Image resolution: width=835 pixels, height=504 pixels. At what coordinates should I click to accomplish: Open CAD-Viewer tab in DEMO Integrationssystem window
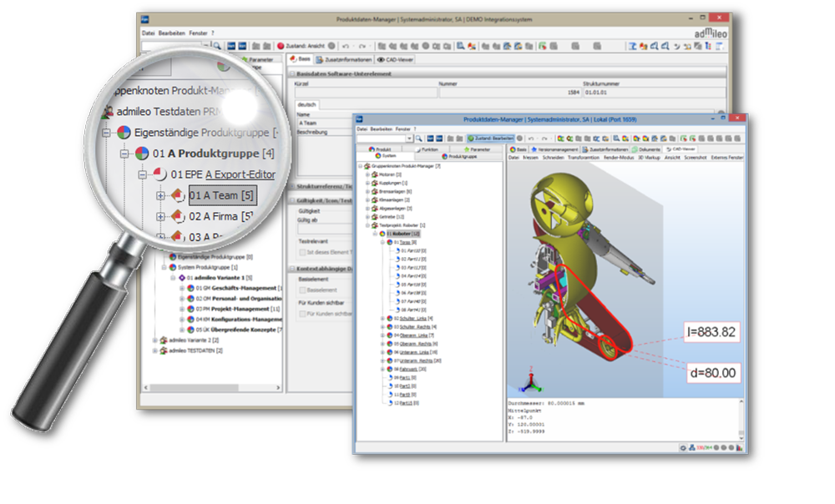coord(396,59)
